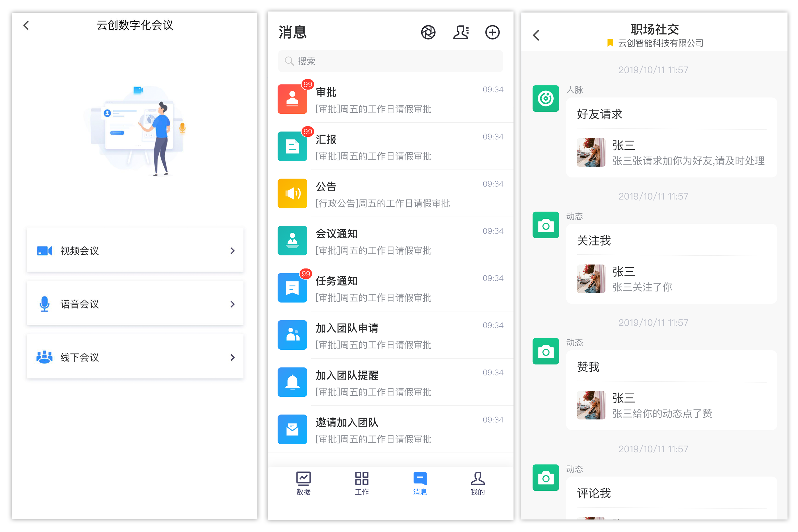Click 张三关注了你 text
Image resolution: width=798 pixels, height=532 pixels.
click(x=642, y=287)
